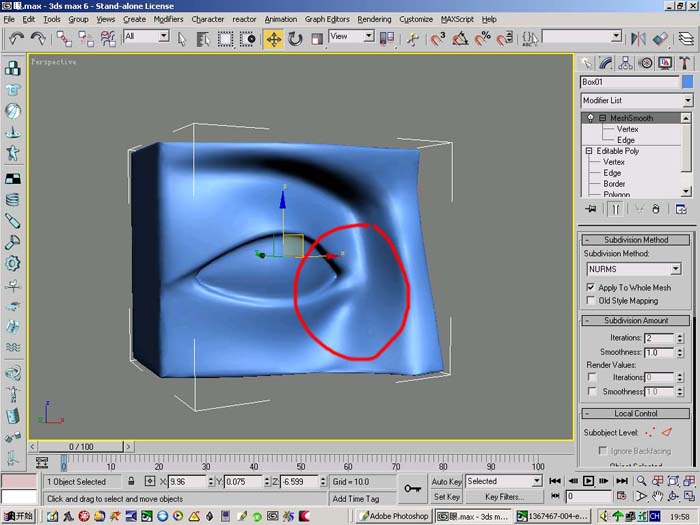Image resolution: width=700 pixels, height=525 pixels.
Task: Open the Hierarchy command panel tab
Action: click(625, 63)
